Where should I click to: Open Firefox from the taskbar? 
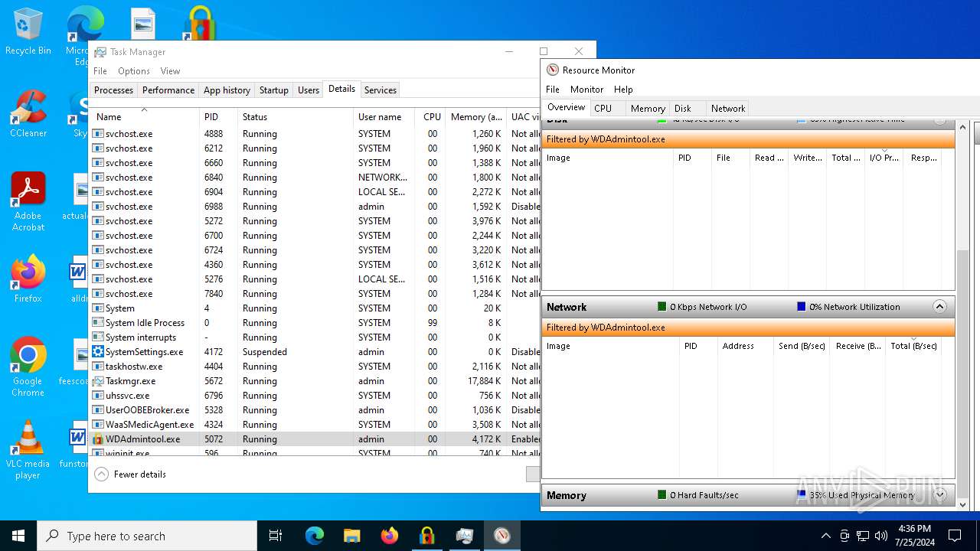pos(390,536)
